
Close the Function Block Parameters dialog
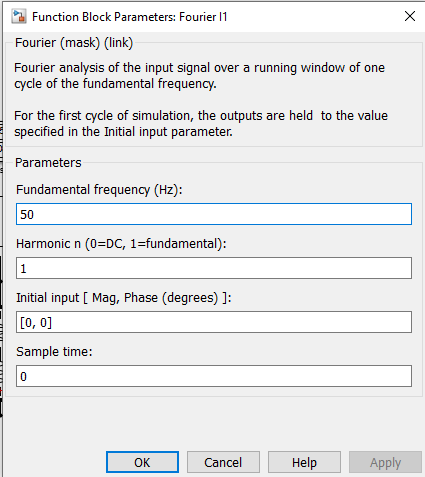pyautogui.click(x=410, y=16)
